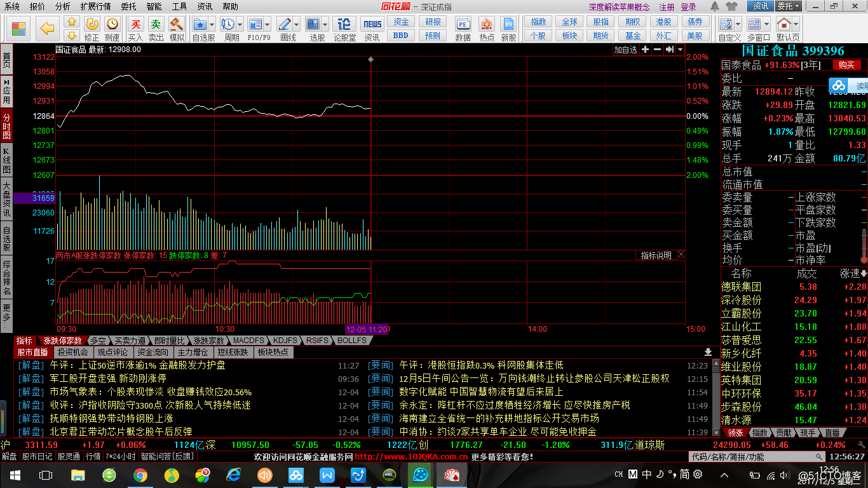This screenshot has width=868, height=488.
Task: Open headline 军工股开盘走强 新劲刚涨停
Action: (107, 379)
